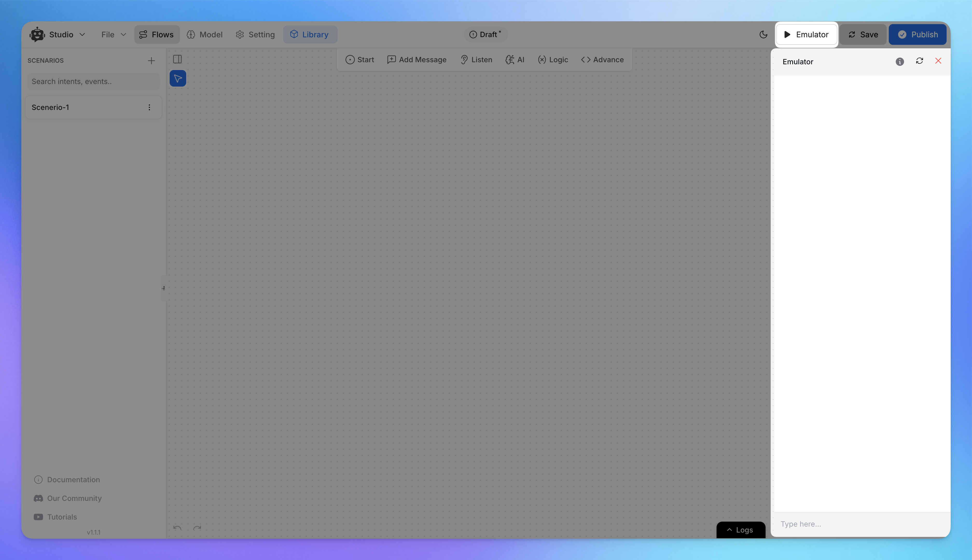Add a Listen node

476,60
